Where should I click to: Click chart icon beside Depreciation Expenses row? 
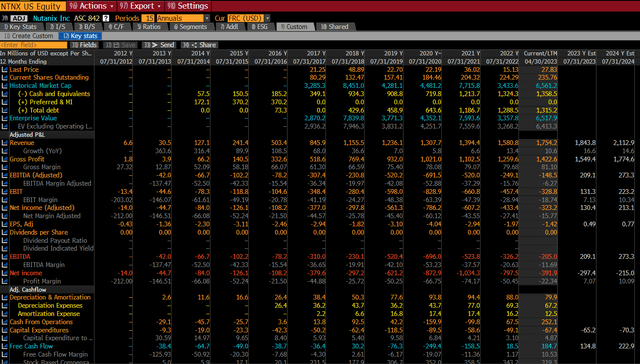click(4, 306)
